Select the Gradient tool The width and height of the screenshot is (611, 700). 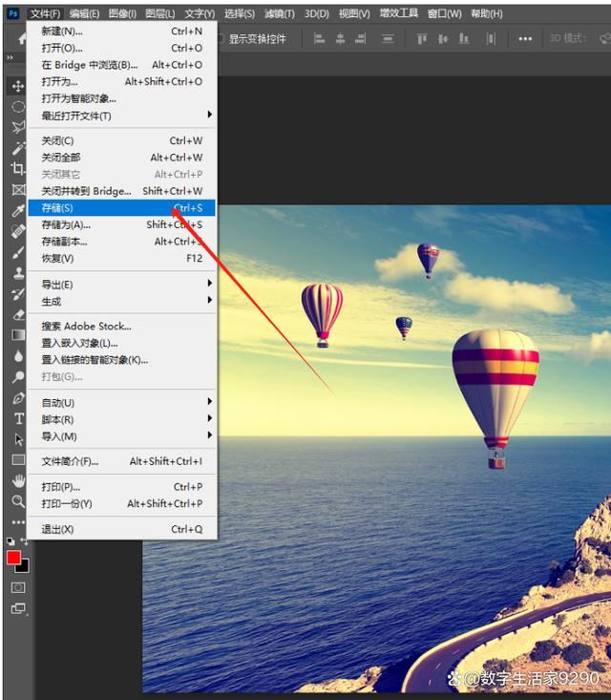(18, 335)
